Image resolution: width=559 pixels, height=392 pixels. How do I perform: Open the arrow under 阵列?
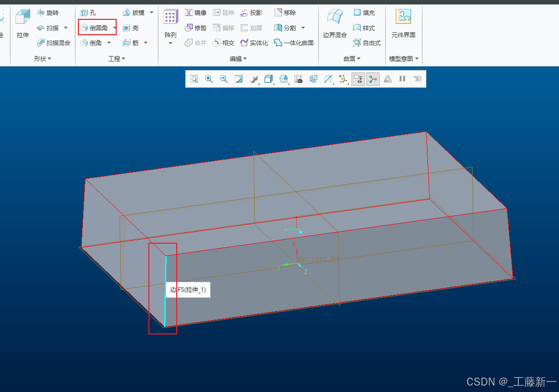tap(170, 44)
